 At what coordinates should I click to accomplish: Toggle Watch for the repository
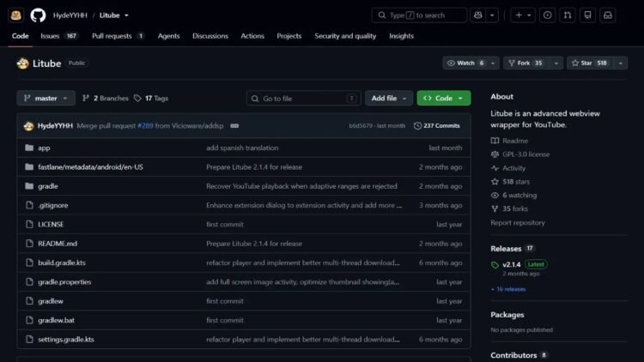[465, 63]
